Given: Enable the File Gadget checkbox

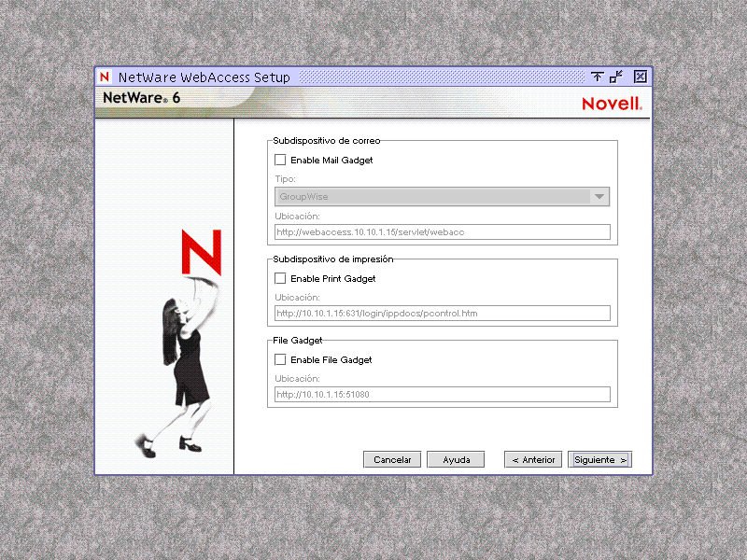Looking at the screenshot, I should [280, 359].
